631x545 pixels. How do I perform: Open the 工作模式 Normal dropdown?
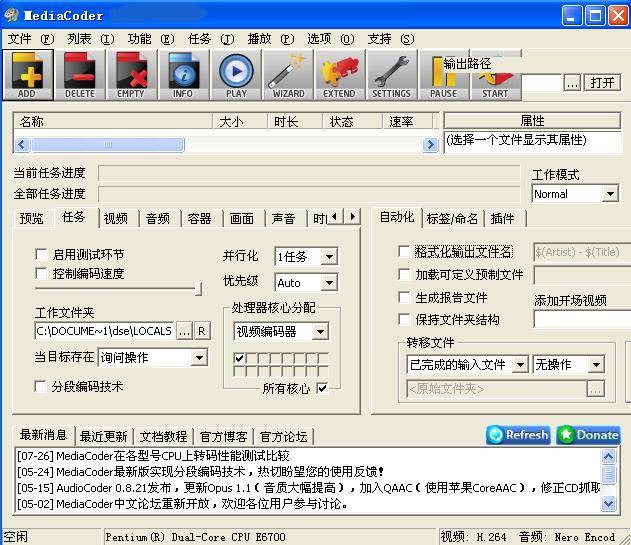click(x=575, y=194)
